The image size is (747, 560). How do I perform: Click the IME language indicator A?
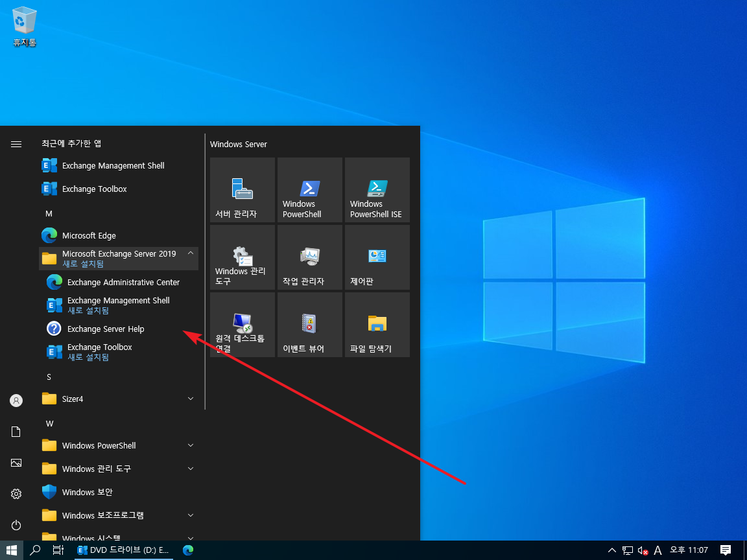click(x=658, y=550)
